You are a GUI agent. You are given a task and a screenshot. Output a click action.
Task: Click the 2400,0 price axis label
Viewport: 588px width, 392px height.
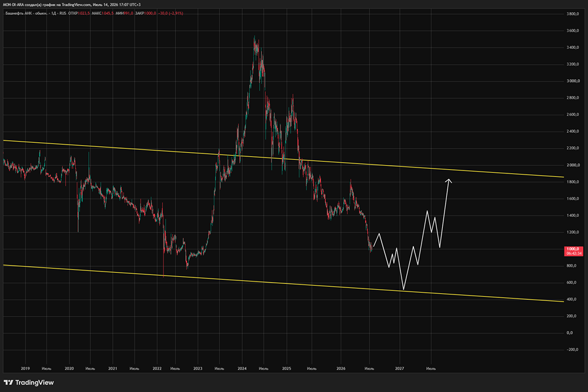[x=573, y=132]
